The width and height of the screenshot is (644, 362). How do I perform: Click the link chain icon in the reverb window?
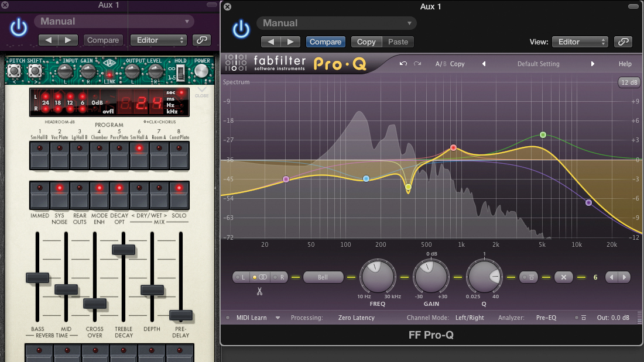[201, 40]
